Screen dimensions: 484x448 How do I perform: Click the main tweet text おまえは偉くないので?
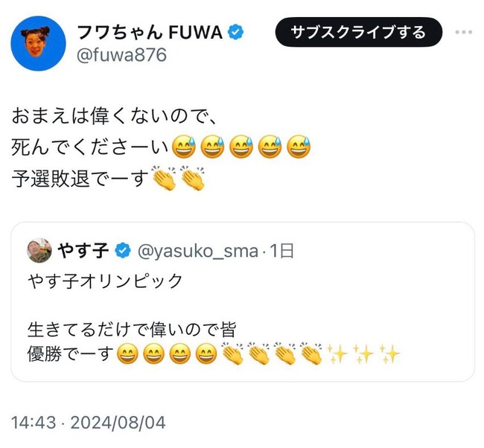pyautogui.click(x=109, y=117)
